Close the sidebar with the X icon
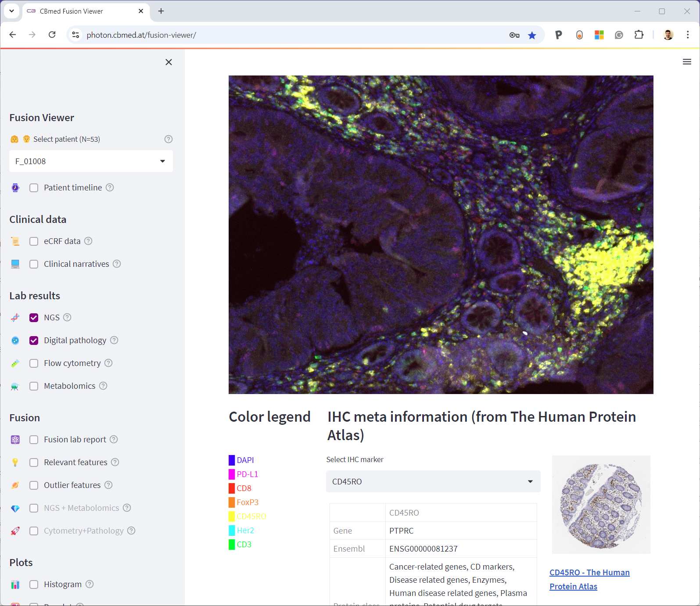The image size is (700, 606). pos(169,62)
